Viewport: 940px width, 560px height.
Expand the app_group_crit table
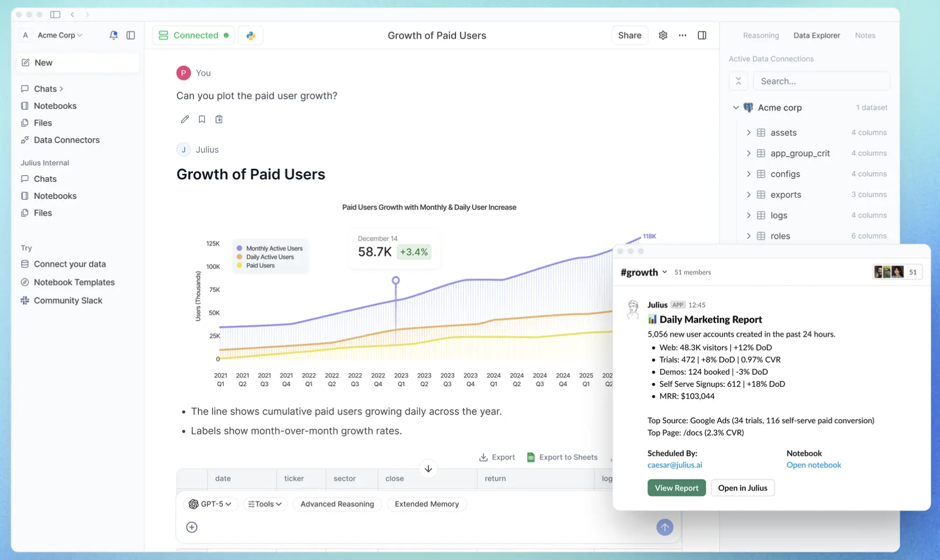click(x=748, y=153)
